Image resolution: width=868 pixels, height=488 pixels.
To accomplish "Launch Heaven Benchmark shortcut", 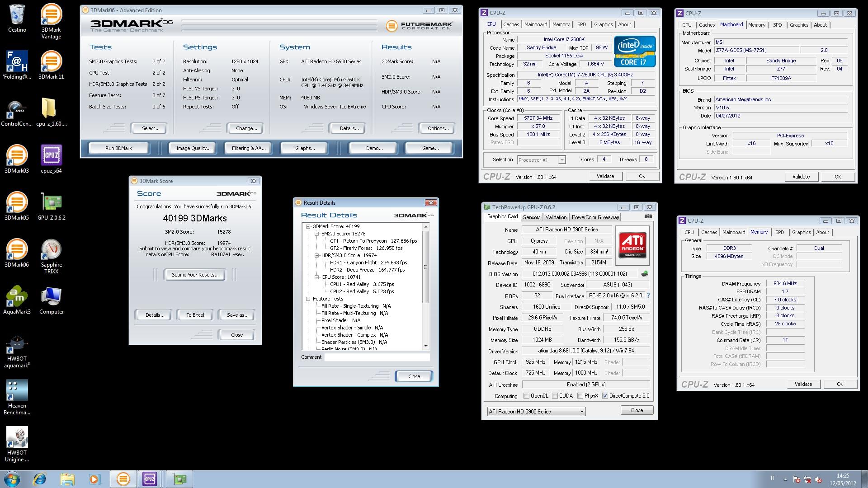I will [x=17, y=397].
